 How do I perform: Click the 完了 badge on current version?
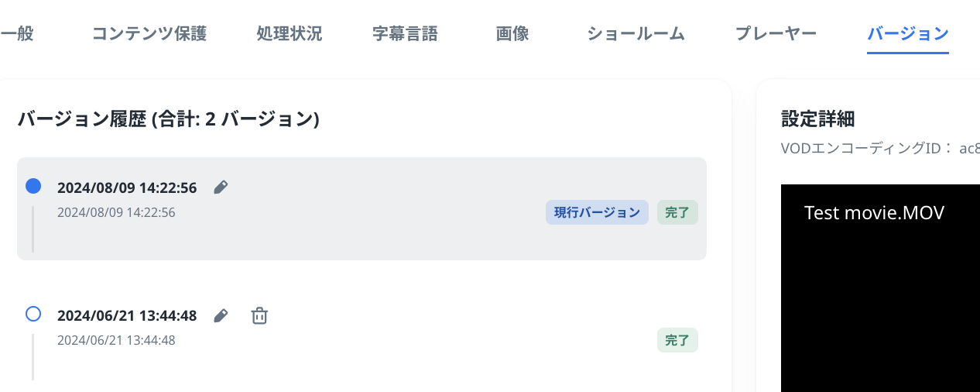tap(677, 212)
